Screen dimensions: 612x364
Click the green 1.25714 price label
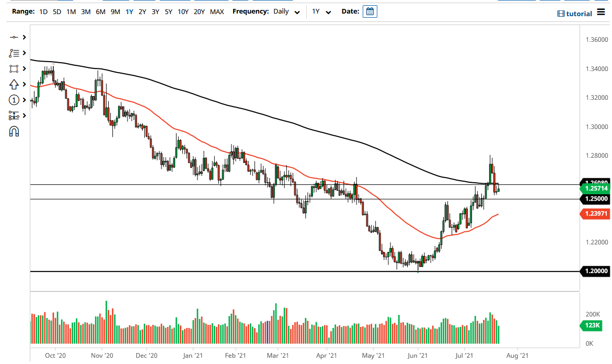coord(595,188)
